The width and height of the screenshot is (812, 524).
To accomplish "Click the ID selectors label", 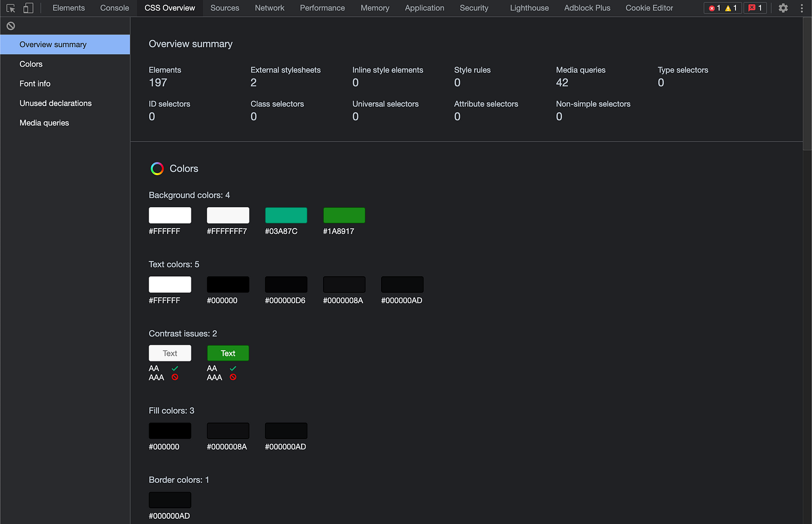I will click(x=169, y=104).
